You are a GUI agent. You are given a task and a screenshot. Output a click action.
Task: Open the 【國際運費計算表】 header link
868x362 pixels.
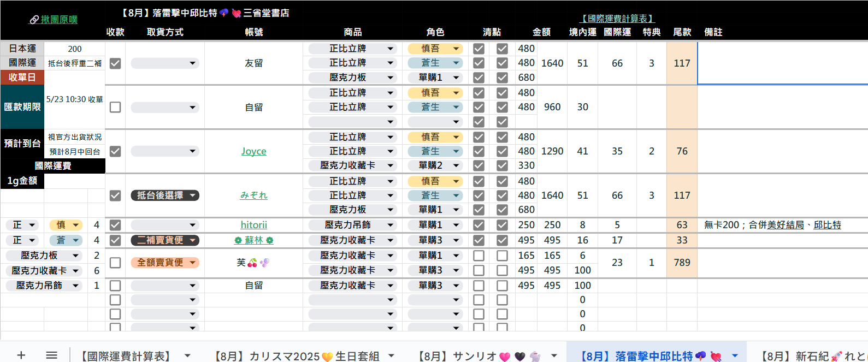click(617, 19)
